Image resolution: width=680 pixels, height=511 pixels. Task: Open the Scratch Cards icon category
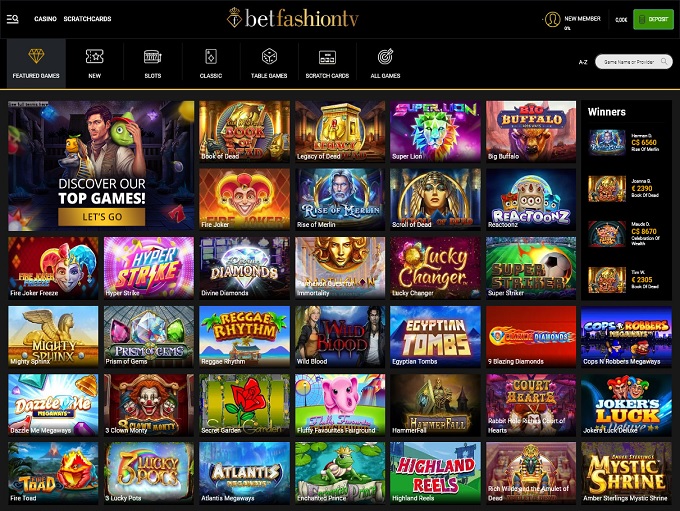(327, 57)
